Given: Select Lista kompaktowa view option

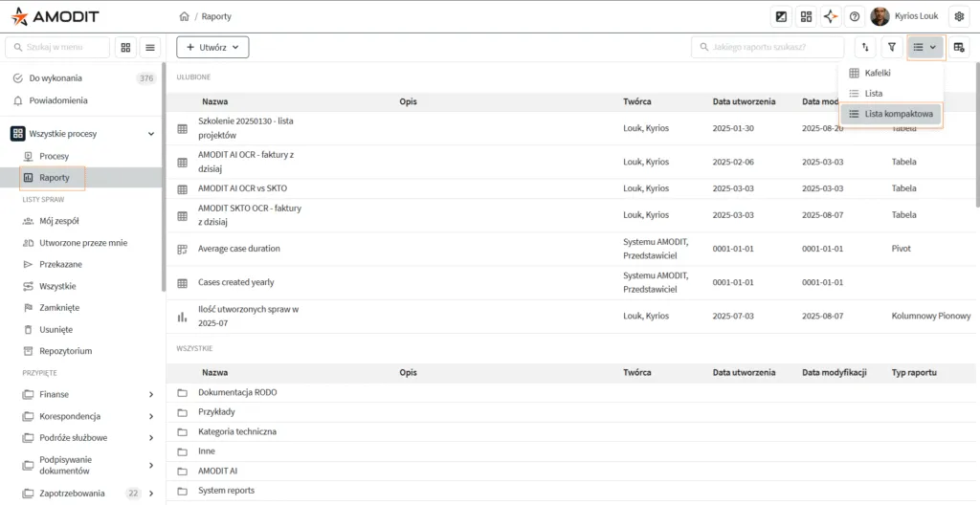Looking at the screenshot, I should 891,115.
